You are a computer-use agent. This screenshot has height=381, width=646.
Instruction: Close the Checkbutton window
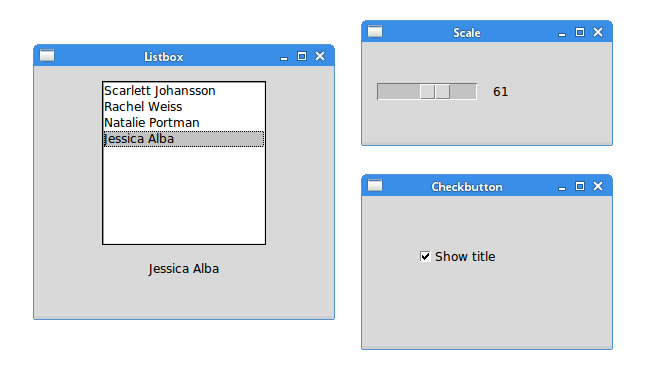598,186
